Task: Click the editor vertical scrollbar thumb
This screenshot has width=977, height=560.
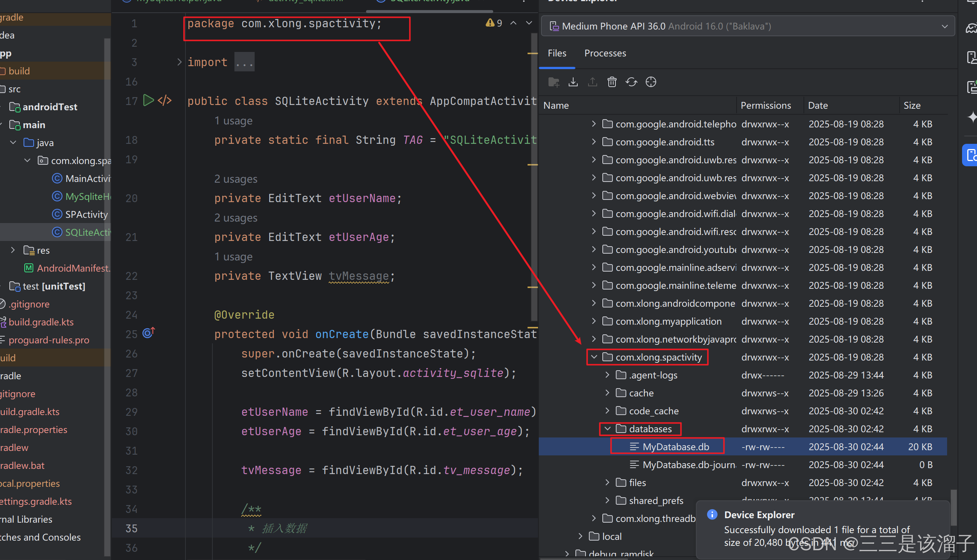Action: pyautogui.click(x=534, y=177)
